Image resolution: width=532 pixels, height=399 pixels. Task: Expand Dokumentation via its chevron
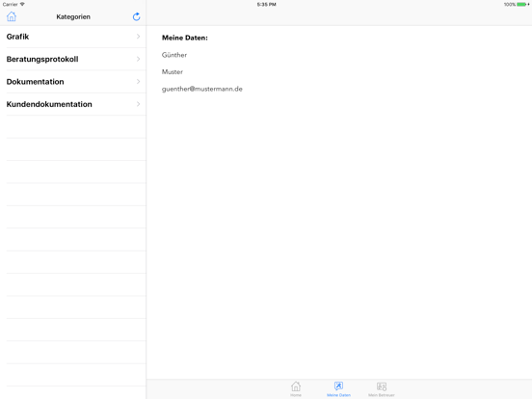138,81
